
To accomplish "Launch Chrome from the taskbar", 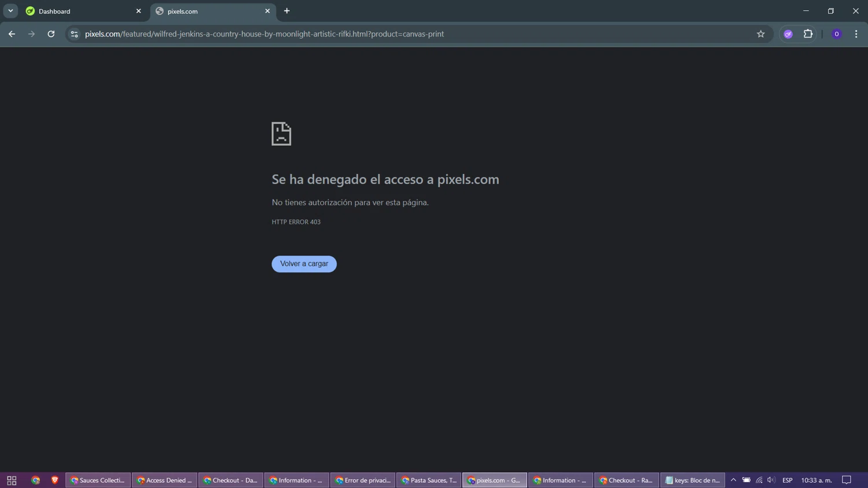I will point(36,480).
